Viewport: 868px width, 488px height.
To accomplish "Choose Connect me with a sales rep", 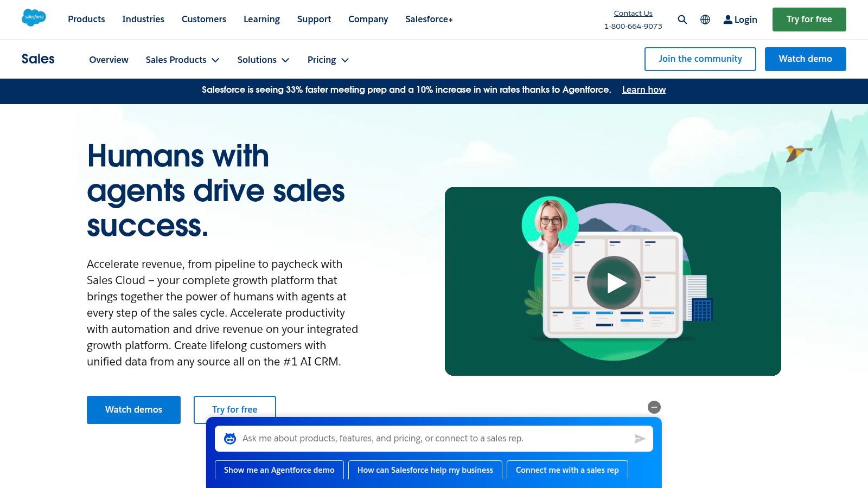I will click(x=567, y=470).
